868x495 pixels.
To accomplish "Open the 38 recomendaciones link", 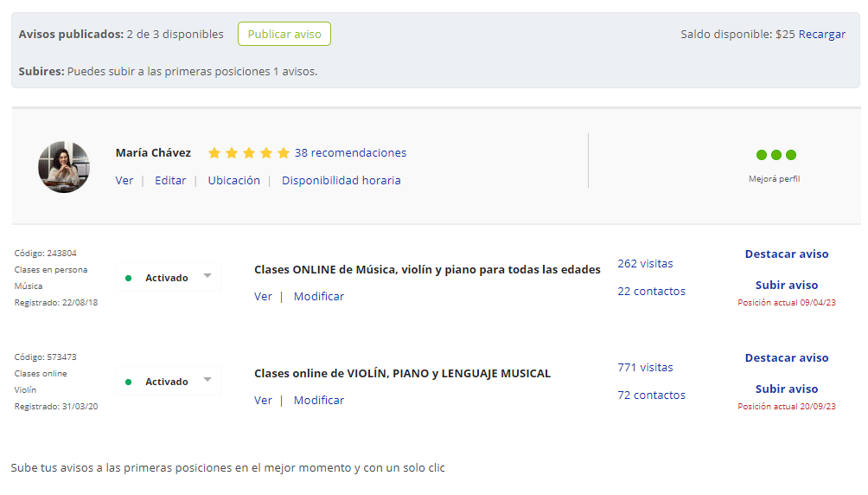I will tap(350, 153).
